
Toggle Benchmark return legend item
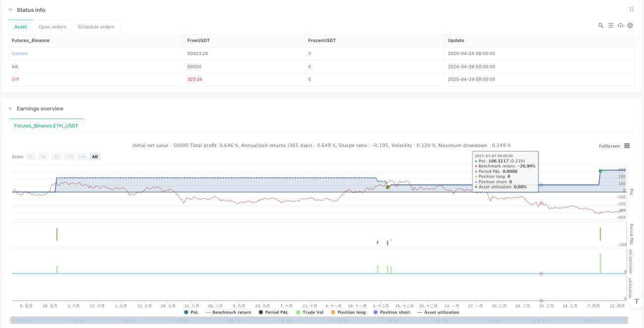pyautogui.click(x=228, y=312)
